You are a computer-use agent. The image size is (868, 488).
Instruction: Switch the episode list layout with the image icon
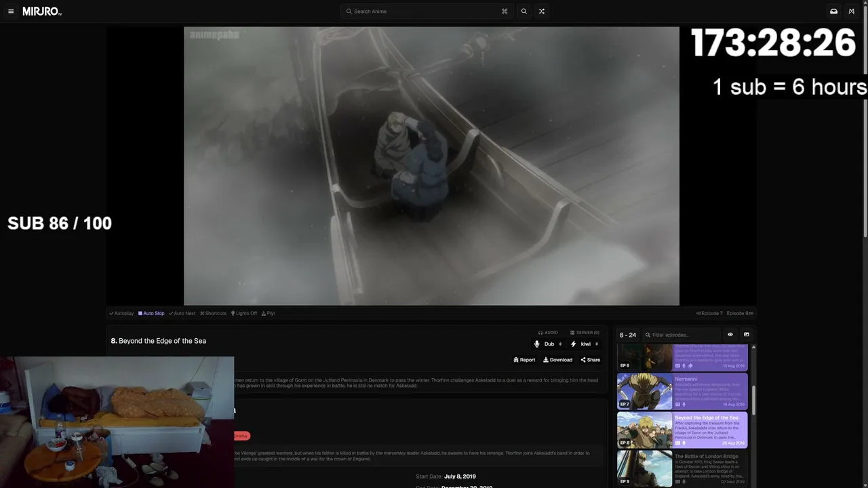pyautogui.click(x=747, y=335)
